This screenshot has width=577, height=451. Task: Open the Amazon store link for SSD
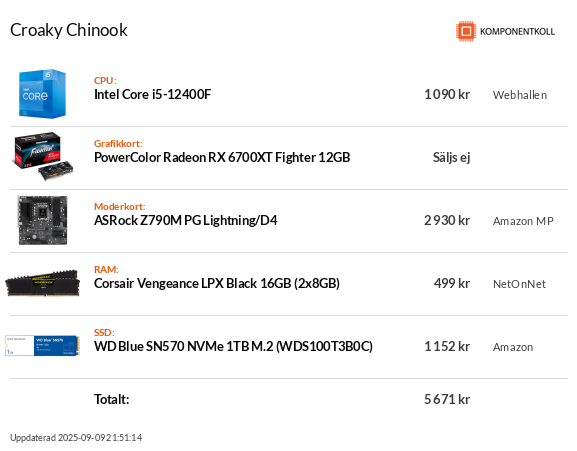click(513, 347)
